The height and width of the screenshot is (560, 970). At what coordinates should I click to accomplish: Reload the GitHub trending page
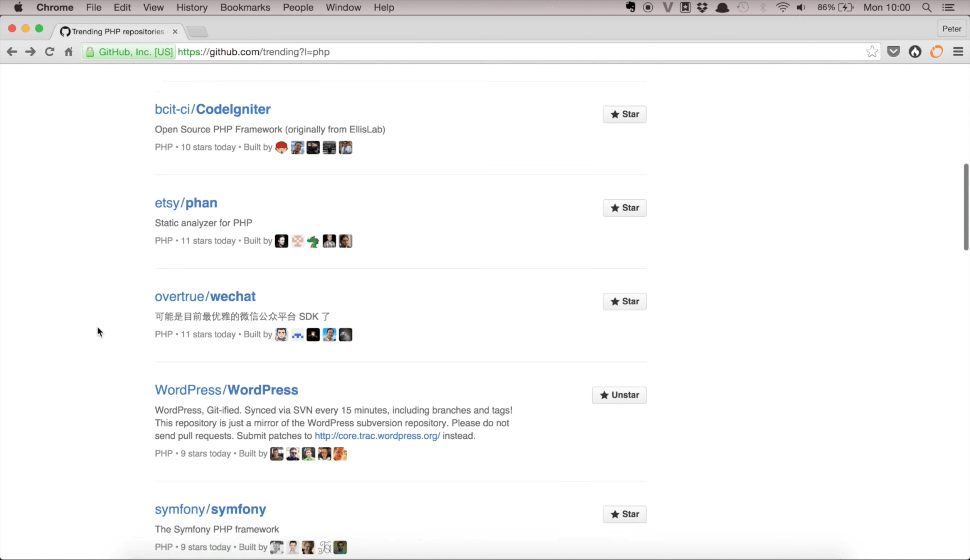49,52
